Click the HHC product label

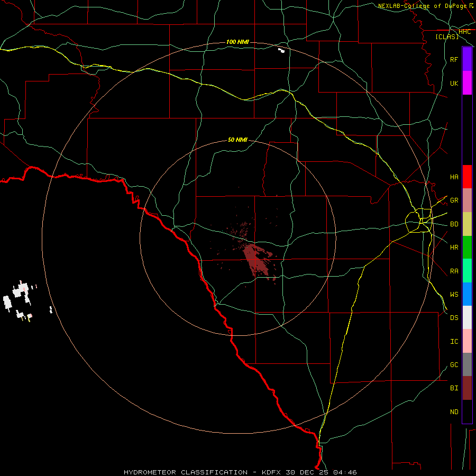pyautogui.click(x=464, y=32)
